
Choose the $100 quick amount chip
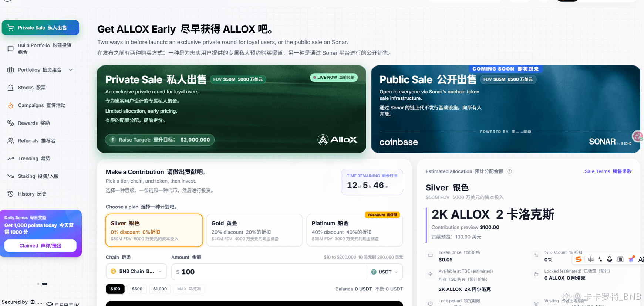point(115,289)
